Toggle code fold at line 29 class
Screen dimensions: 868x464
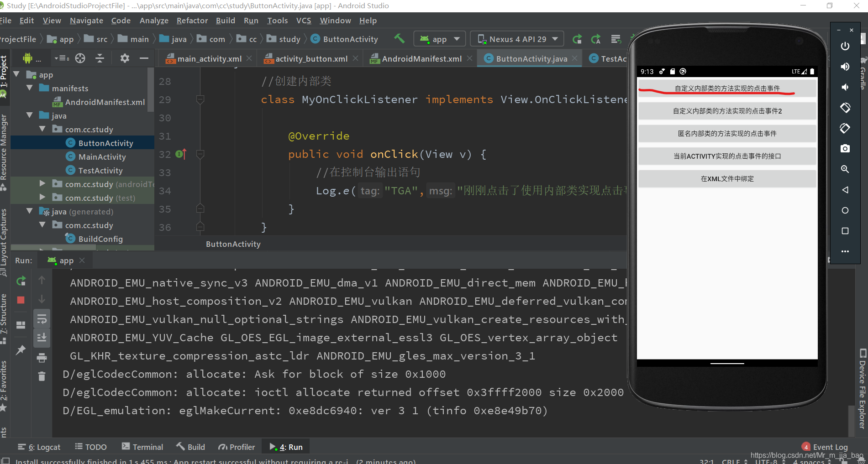[x=200, y=99]
